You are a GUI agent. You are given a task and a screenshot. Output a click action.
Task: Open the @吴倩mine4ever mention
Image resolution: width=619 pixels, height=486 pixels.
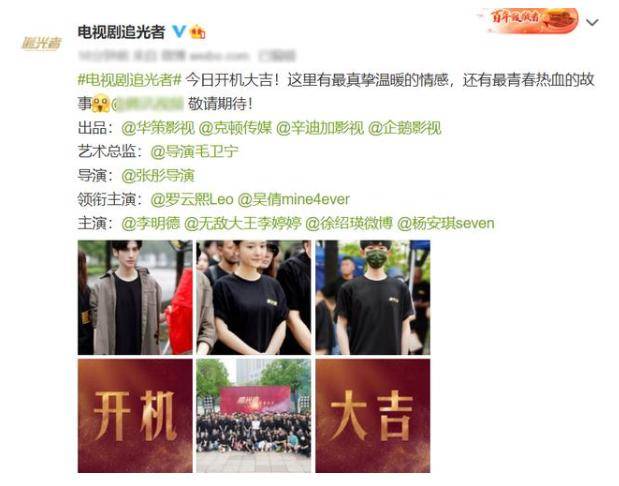click(294, 199)
